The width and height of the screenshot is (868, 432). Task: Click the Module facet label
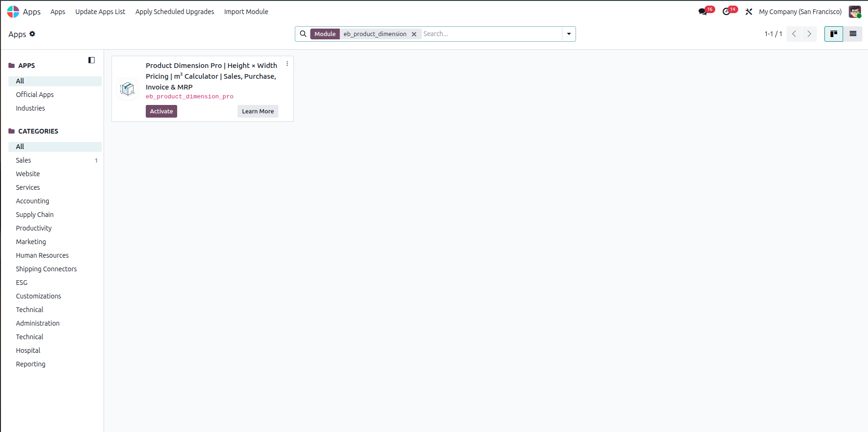[325, 34]
